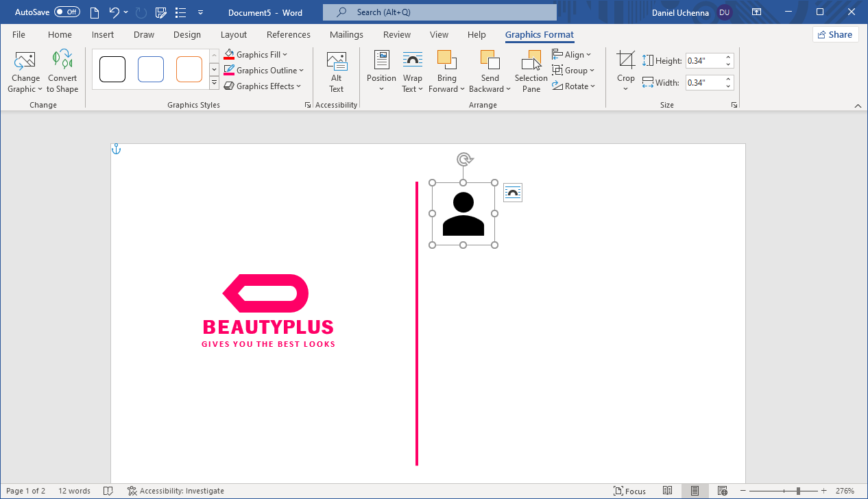Enable Focus mode in status bar

(629, 491)
